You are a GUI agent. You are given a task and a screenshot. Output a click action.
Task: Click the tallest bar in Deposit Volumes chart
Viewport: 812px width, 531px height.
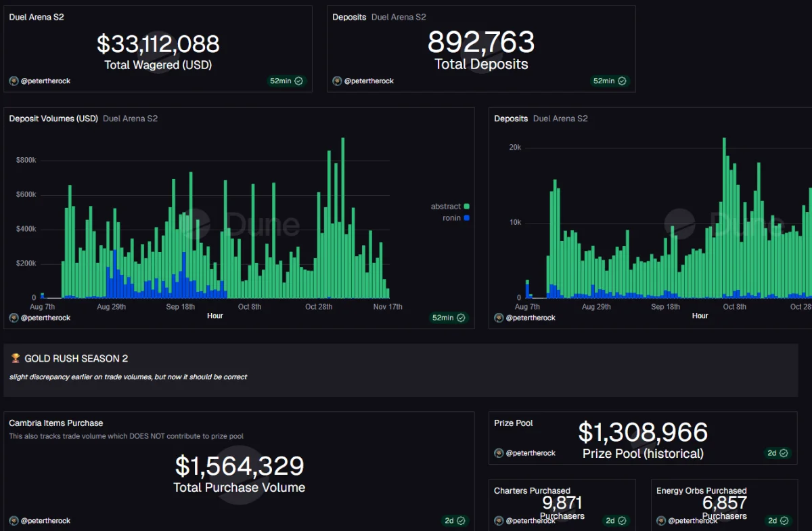343,217
